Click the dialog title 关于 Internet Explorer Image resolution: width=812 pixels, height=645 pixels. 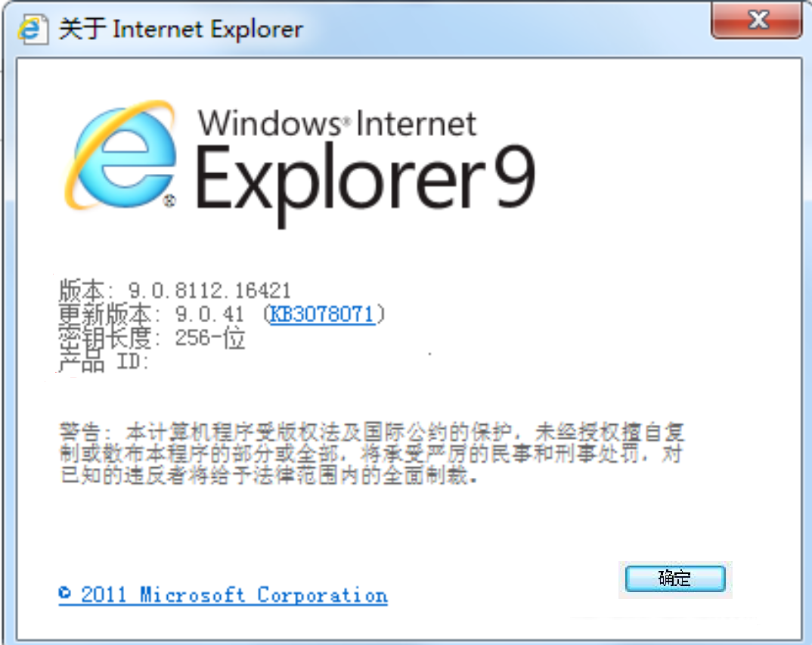click(x=181, y=29)
